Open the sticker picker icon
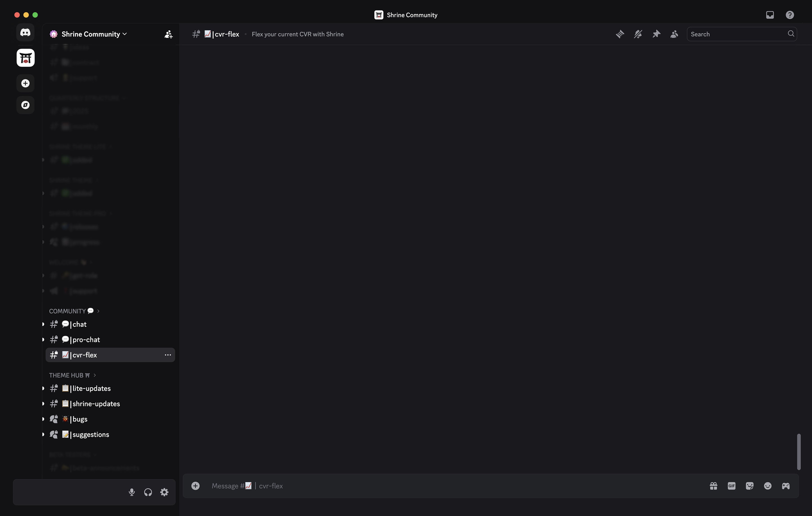Screen dimensions: 812x516 [749, 486]
